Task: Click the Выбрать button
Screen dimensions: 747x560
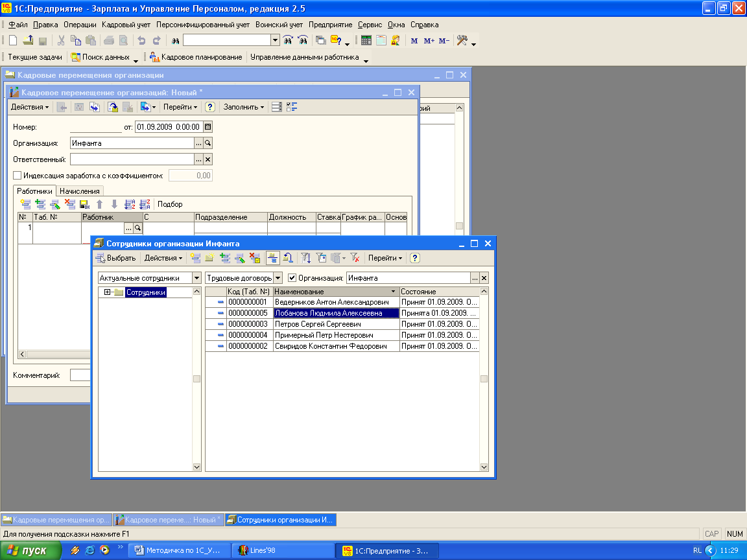Action: 115,258
